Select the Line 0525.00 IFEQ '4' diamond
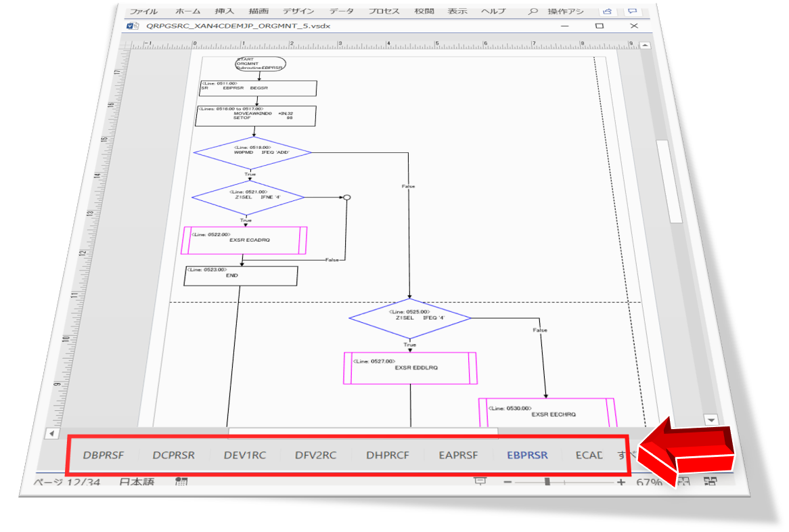 point(409,319)
